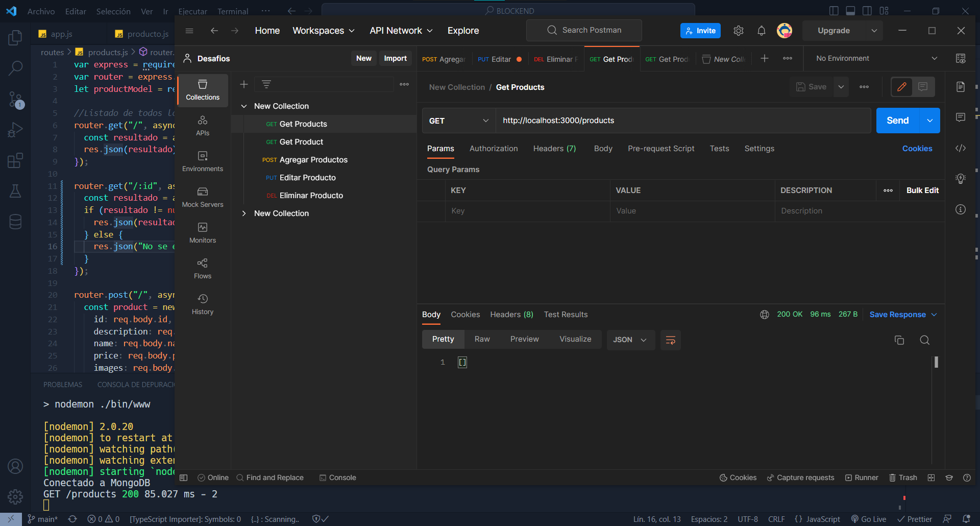Open the Monitors sidebar panel
The height and width of the screenshot is (526, 980).
pyautogui.click(x=203, y=232)
